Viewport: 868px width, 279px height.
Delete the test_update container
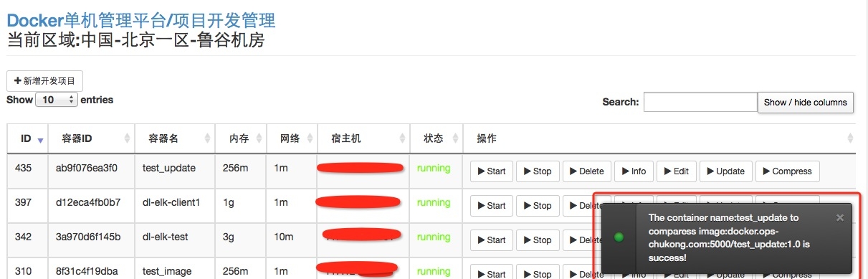(586, 171)
